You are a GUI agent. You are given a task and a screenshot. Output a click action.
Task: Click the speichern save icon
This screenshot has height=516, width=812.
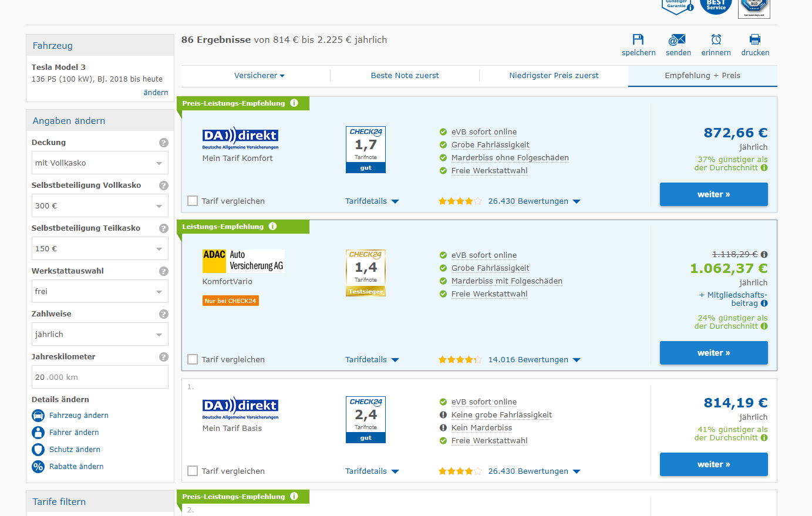tap(638, 39)
